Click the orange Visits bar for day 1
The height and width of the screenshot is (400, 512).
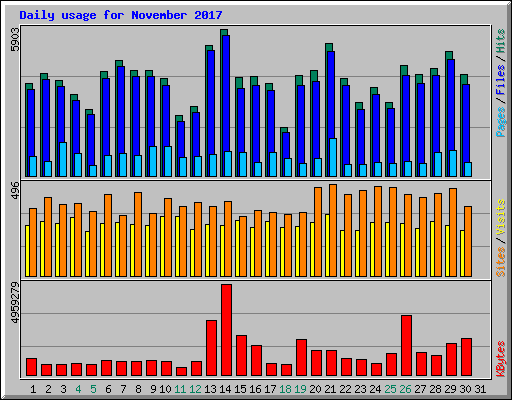click(x=33, y=242)
